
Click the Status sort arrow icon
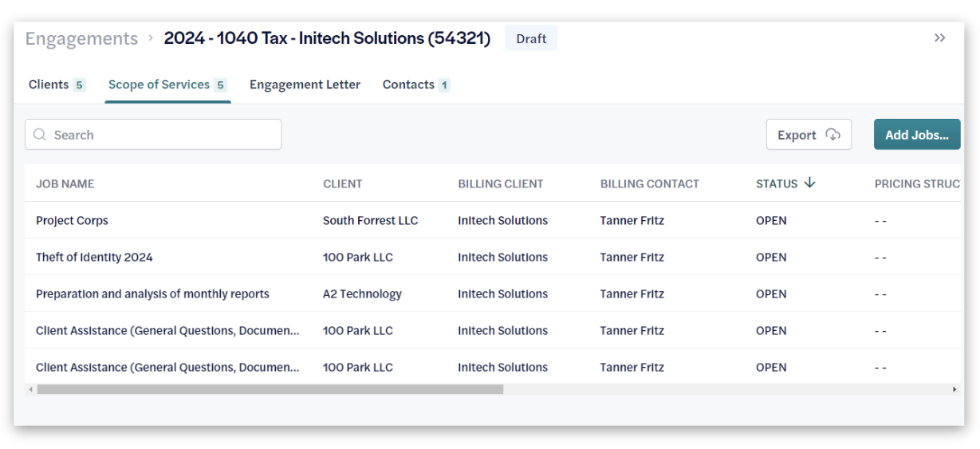click(x=810, y=183)
